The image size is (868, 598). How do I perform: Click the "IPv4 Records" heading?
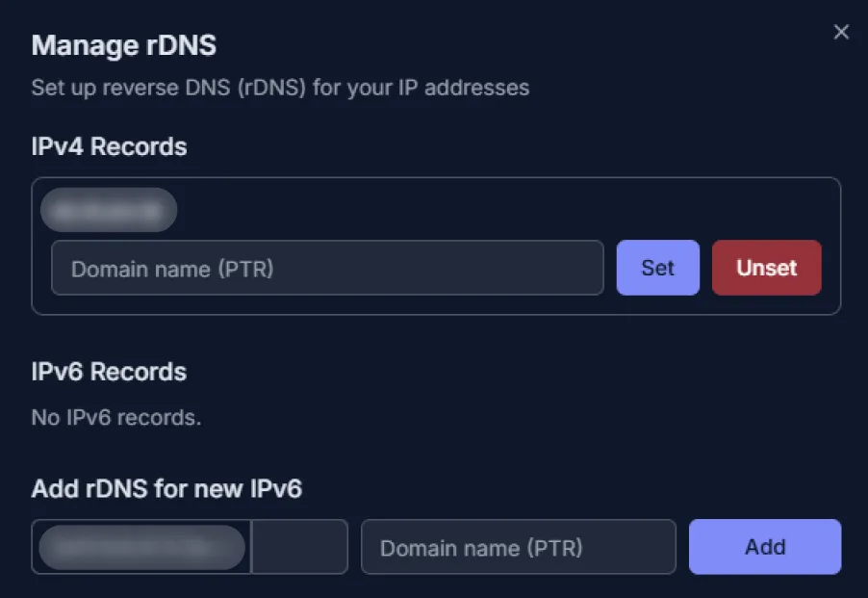pyautogui.click(x=109, y=146)
